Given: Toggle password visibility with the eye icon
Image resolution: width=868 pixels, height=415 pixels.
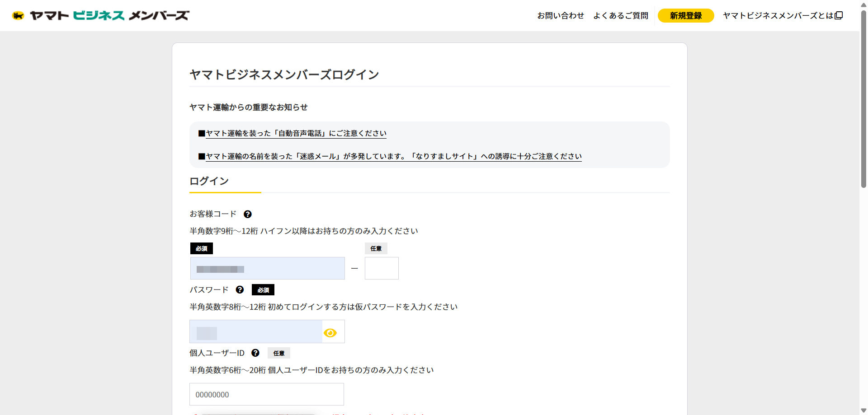Looking at the screenshot, I should point(330,333).
